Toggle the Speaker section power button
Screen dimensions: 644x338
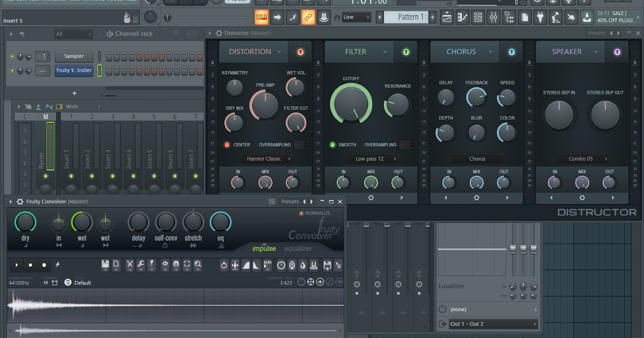617,52
